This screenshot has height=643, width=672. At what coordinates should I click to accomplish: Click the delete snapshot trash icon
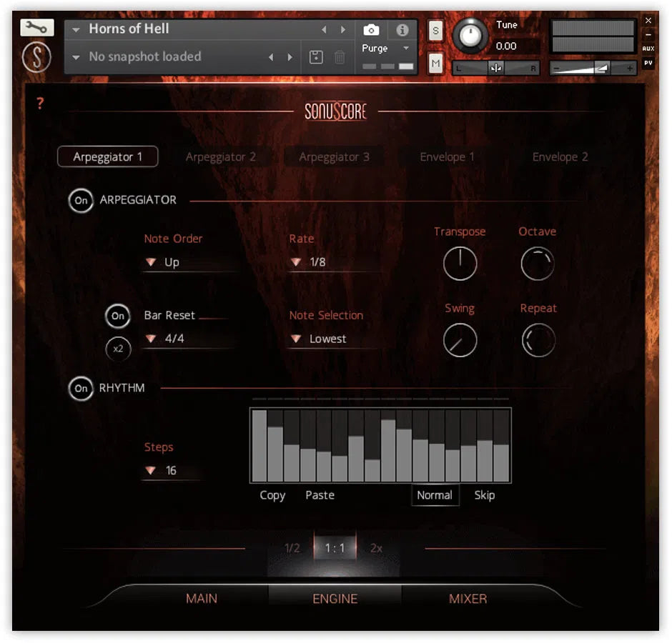[x=339, y=56]
